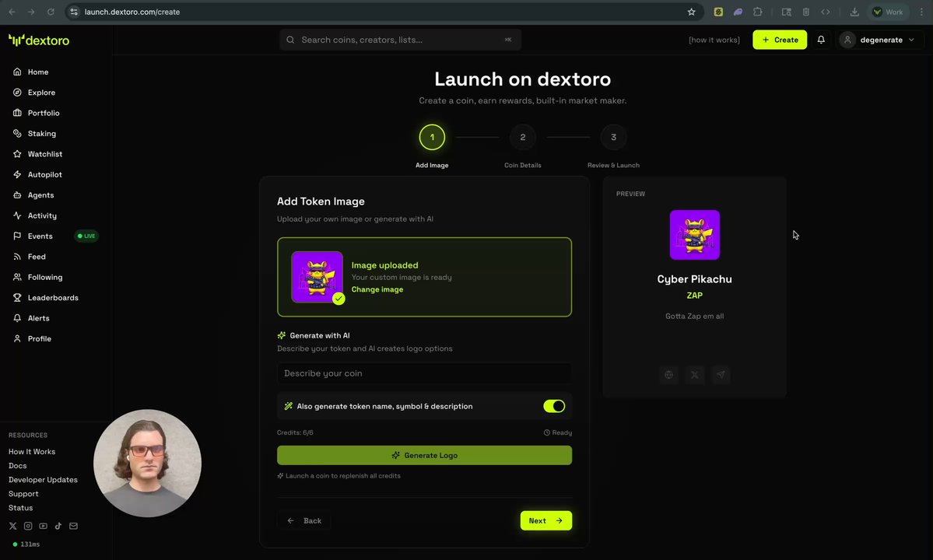
Task: Open Autopilot in sidebar
Action: click(44, 174)
